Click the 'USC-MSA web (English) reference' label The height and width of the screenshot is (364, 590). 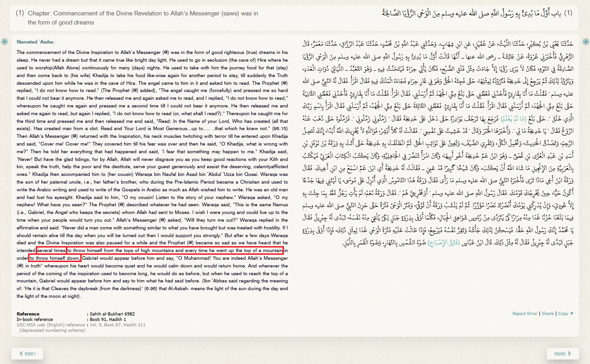tap(51, 325)
